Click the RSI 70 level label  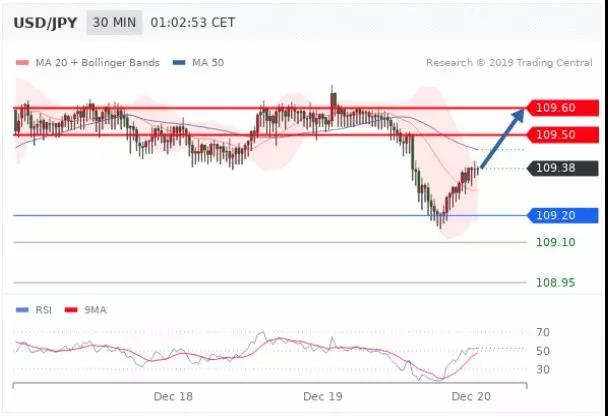click(543, 332)
